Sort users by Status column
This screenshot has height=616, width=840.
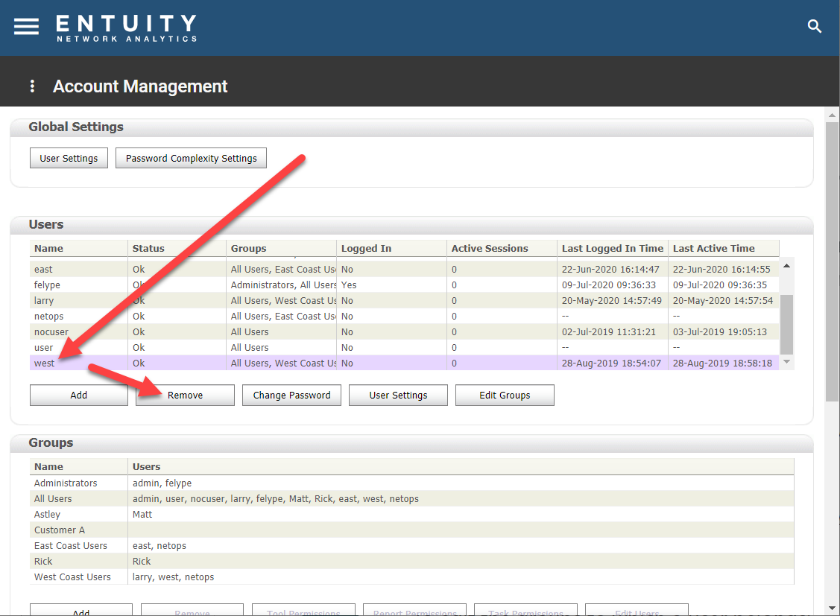pos(177,248)
